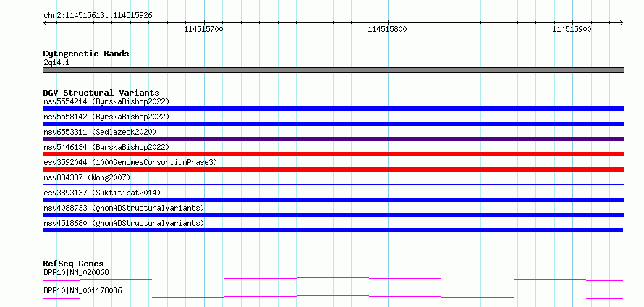Click the blue bar under nsv4088733
Screen dimensions: 644x307
[x=333, y=215]
